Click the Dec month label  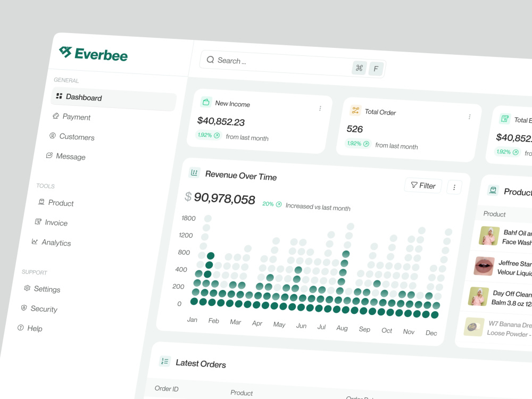tap(431, 333)
